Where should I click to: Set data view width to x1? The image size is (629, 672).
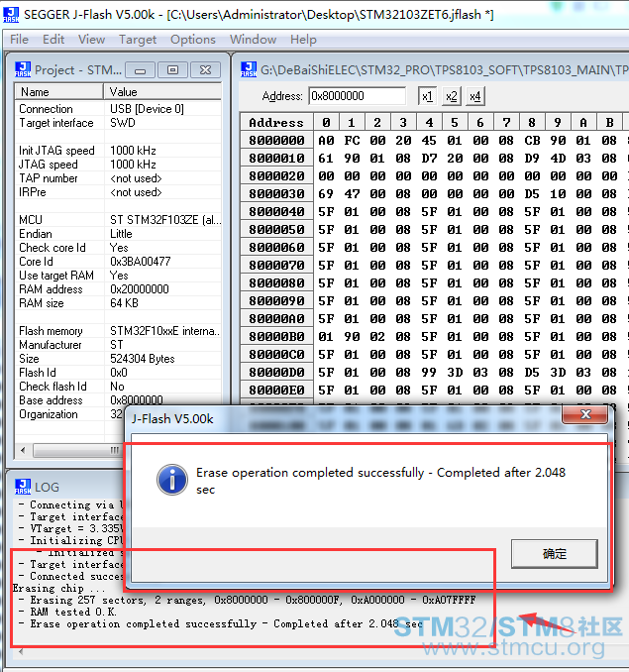pyautogui.click(x=427, y=96)
